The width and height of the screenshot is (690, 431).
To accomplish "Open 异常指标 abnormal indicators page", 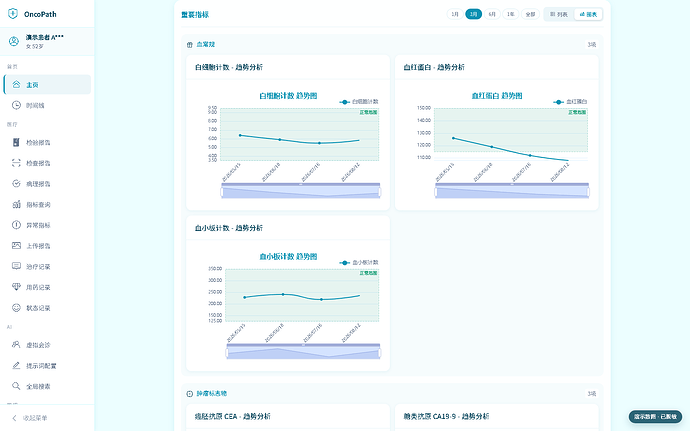I will pos(47,225).
